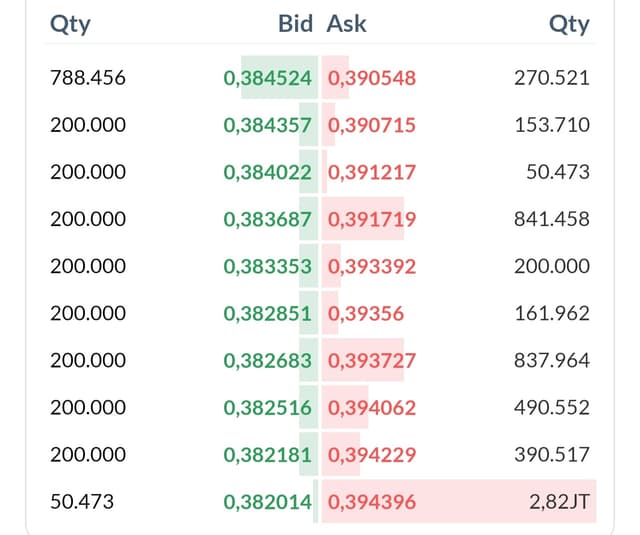
Task: Select ask price 0,39356
Action: coord(366,313)
